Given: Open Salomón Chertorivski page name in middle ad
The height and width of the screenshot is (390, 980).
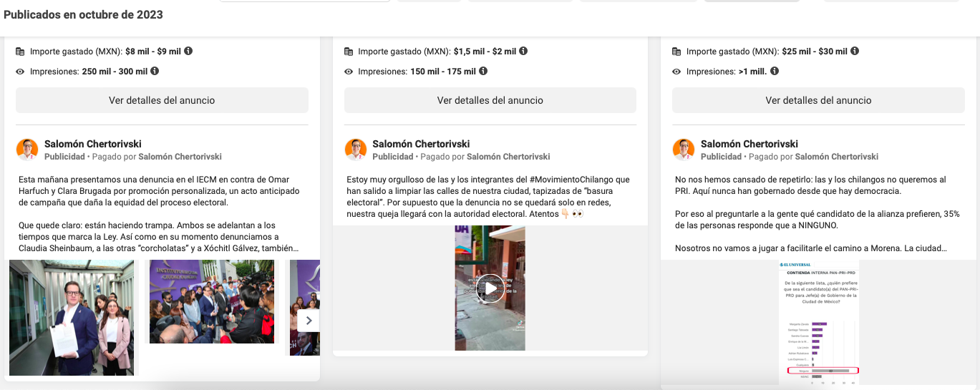Looking at the screenshot, I should coord(421,144).
